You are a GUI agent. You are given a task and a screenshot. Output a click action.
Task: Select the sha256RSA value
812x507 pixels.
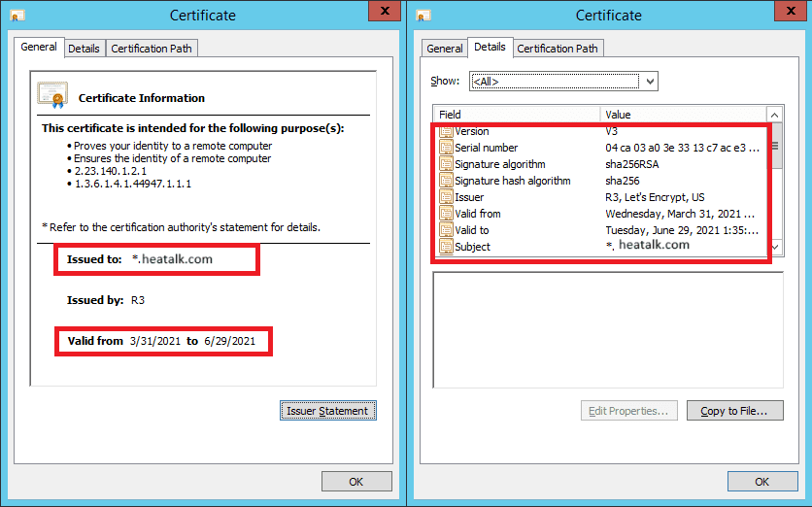[x=631, y=164]
